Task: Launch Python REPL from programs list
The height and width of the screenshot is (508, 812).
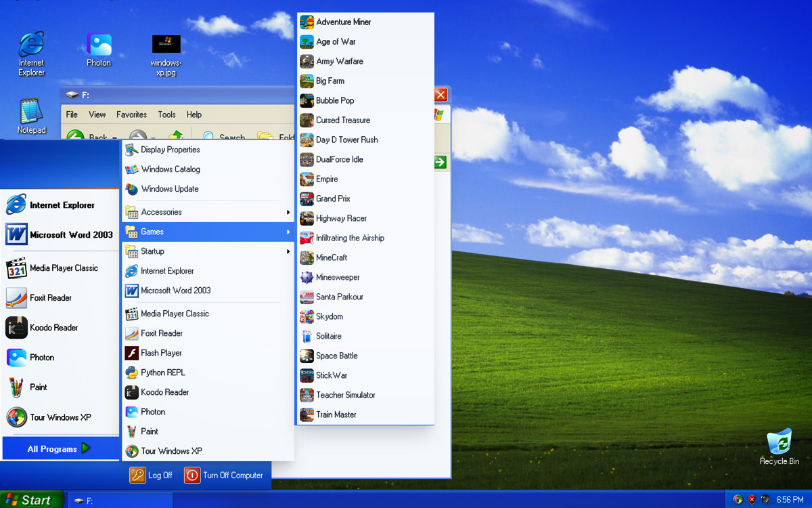Action: point(208,373)
